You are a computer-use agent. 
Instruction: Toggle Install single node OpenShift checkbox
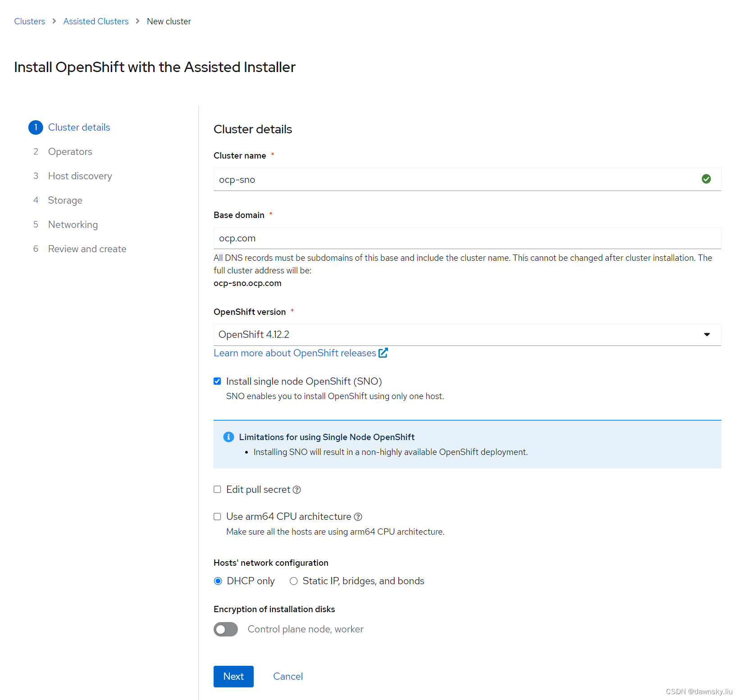click(217, 381)
